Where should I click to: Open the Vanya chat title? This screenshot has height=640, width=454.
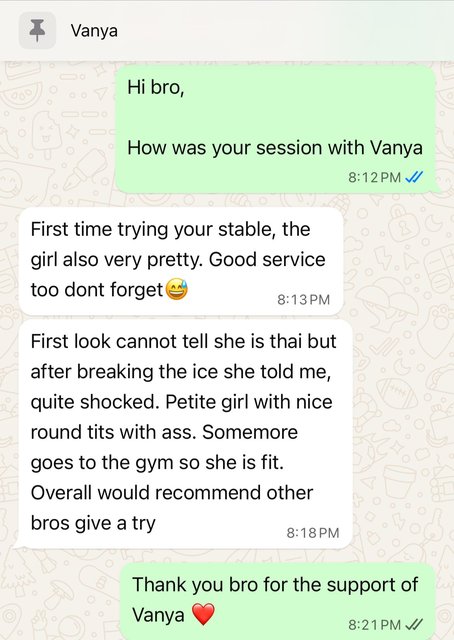click(x=94, y=31)
